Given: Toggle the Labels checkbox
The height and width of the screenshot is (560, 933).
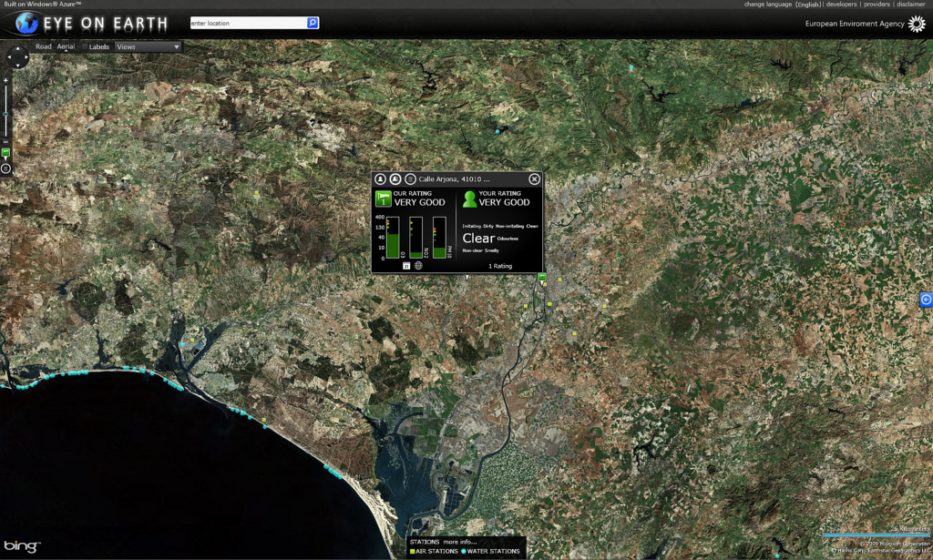Looking at the screenshot, I should pyautogui.click(x=85, y=46).
